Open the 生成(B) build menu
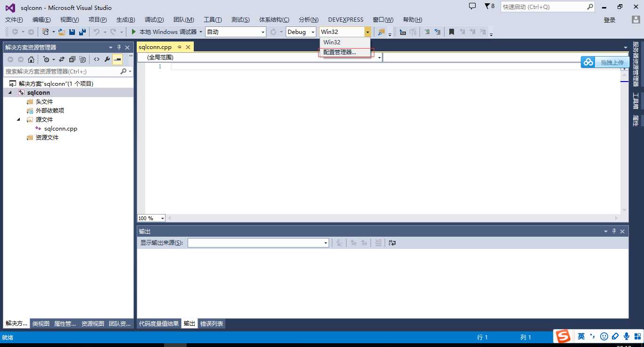 126,20
